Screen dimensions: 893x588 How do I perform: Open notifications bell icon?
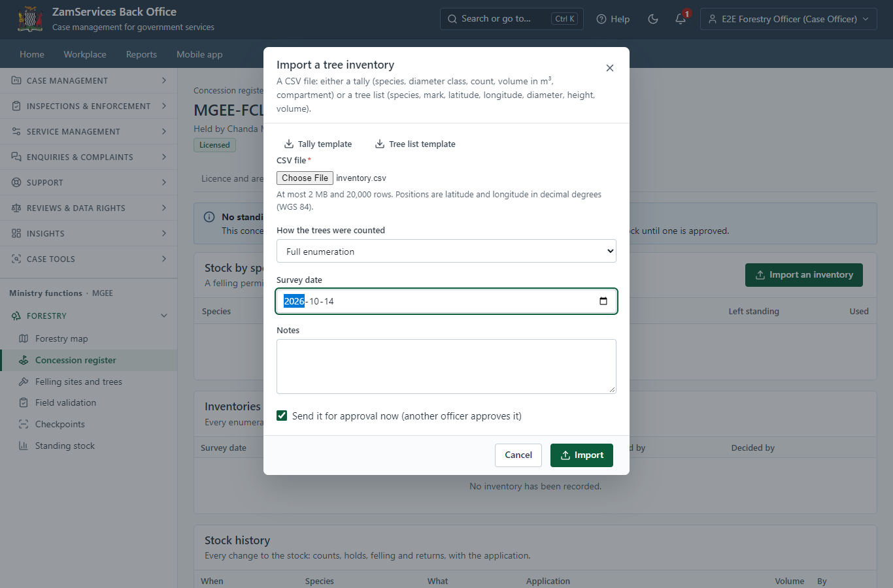pos(681,19)
